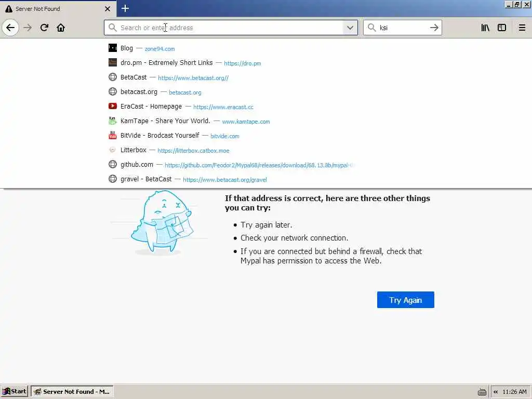Image resolution: width=532 pixels, height=399 pixels.
Task: Open the Library bookmarks icon
Action: click(485, 28)
